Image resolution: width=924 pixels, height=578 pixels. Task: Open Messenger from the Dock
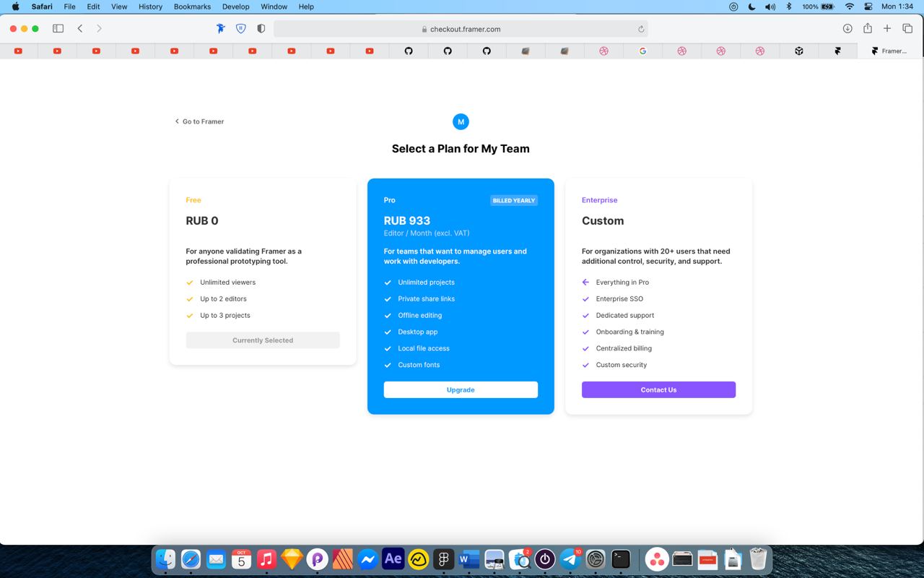(x=367, y=559)
